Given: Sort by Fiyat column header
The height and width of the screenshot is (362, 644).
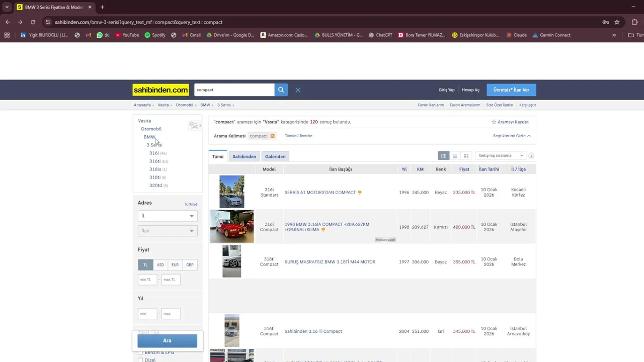Looking at the screenshot, I should click(x=464, y=169).
